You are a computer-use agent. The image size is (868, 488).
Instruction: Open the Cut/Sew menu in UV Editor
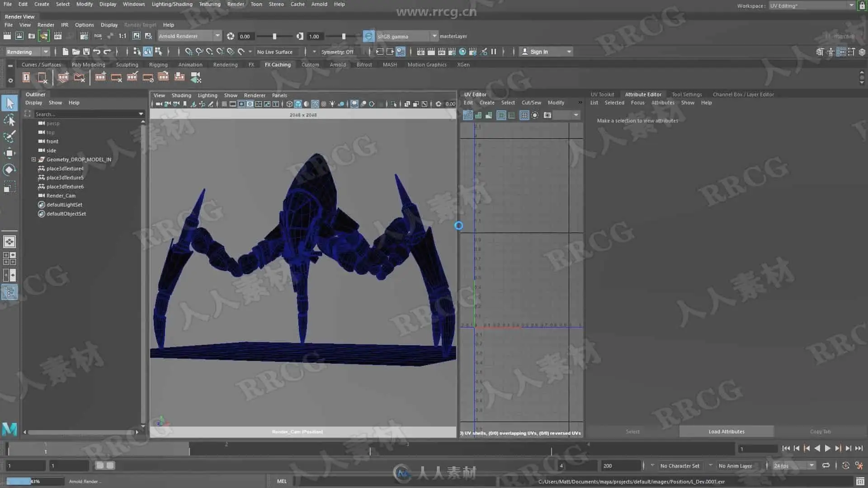pyautogui.click(x=531, y=103)
